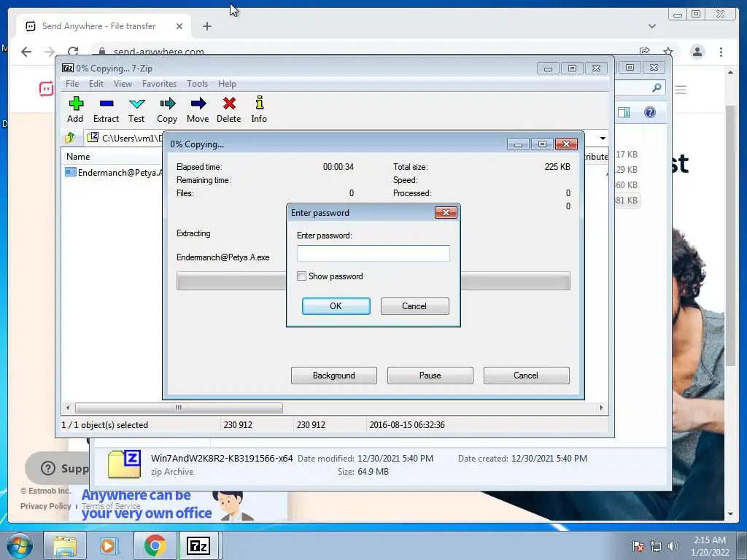This screenshot has width=747, height=560.
Task: Click the 7-Zip horizontal scrollbar thumb
Action: (179, 408)
